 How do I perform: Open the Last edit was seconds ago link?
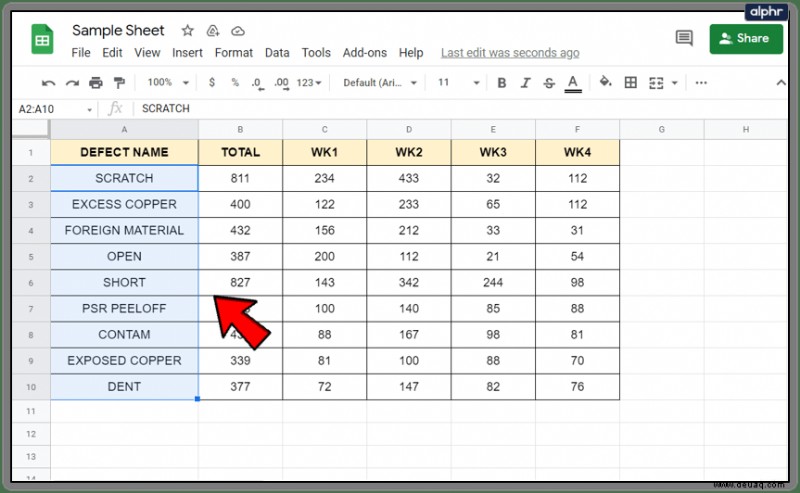point(510,53)
